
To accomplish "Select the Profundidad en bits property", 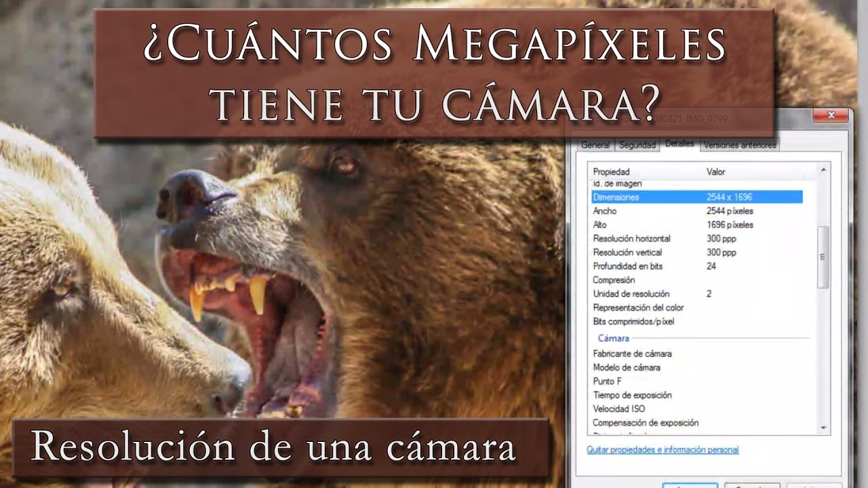I will [x=628, y=266].
